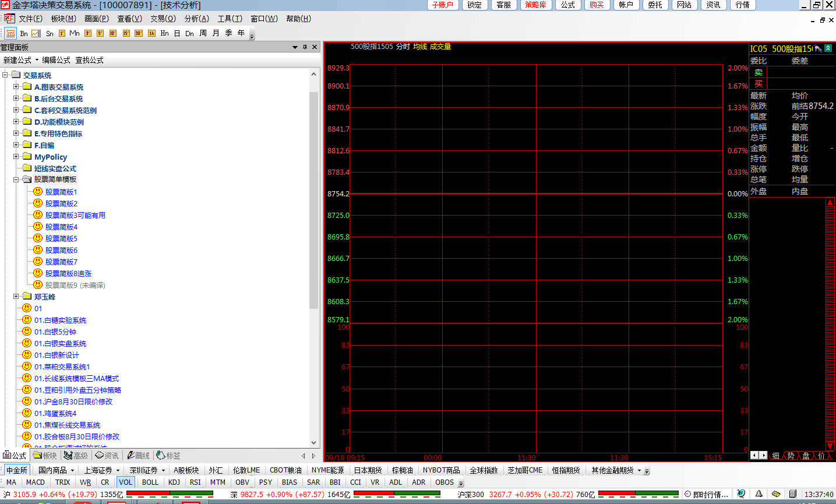The image size is (836, 504).
Task: Click the double-chevron collapse icon in quote panel
Action: coord(828,48)
